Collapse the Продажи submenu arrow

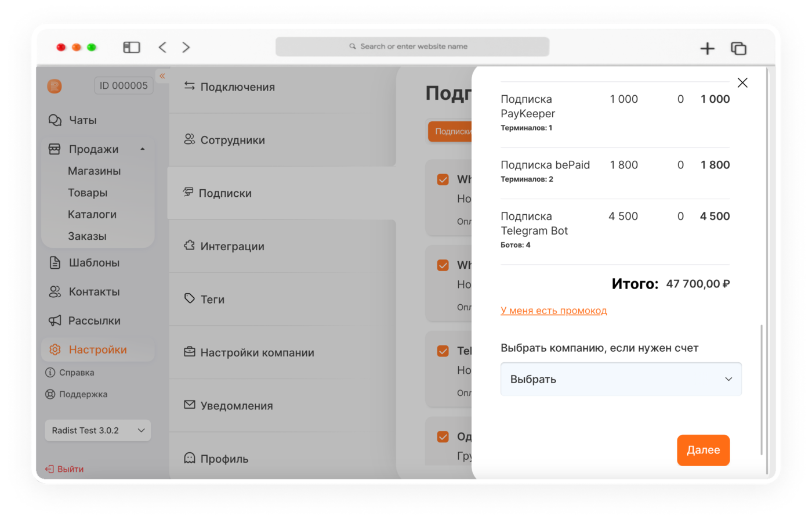pyautogui.click(x=143, y=149)
